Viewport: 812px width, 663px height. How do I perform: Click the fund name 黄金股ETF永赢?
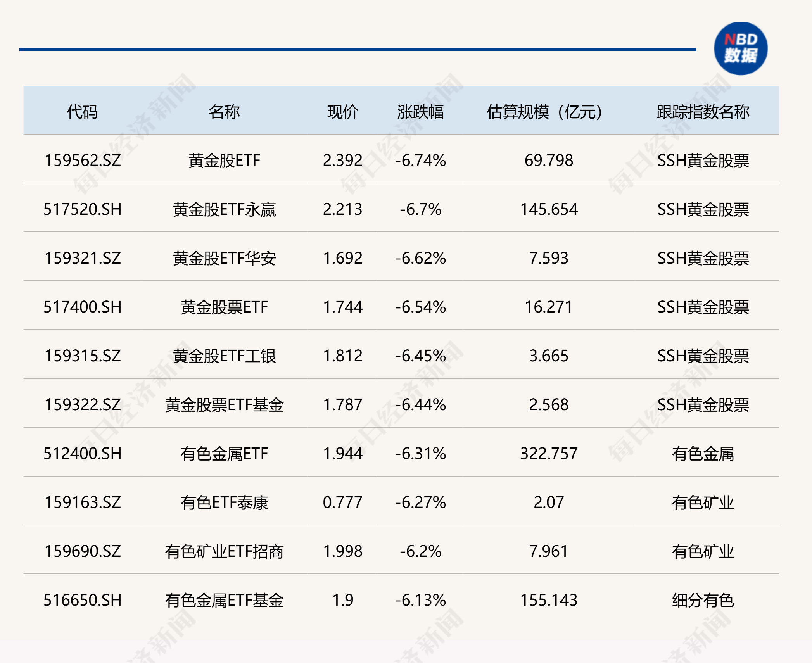(224, 209)
